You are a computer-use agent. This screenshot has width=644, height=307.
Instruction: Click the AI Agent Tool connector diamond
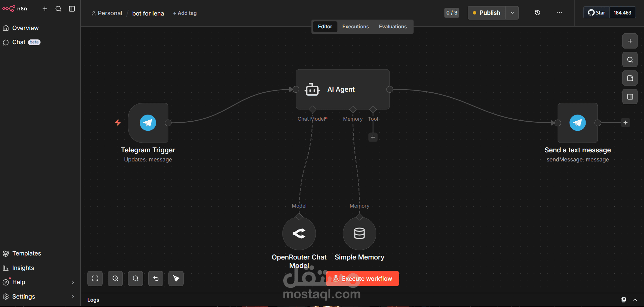pyautogui.click(x=373, y=109)
